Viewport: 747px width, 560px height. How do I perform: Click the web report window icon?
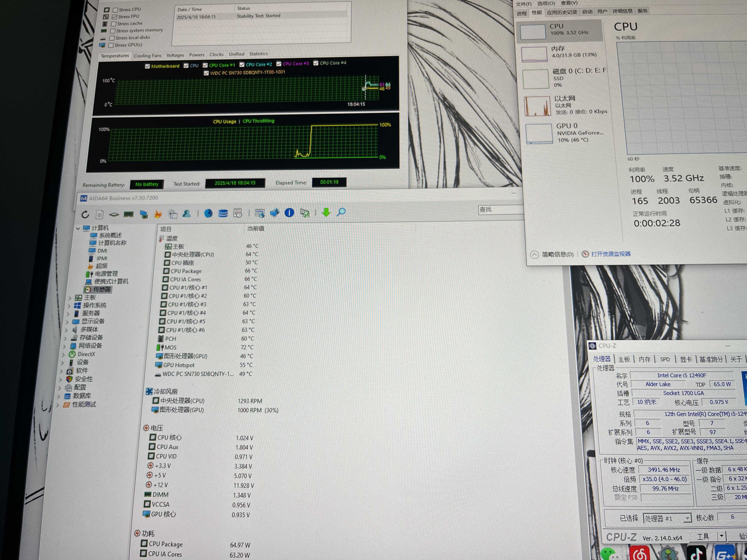point(260,213)
